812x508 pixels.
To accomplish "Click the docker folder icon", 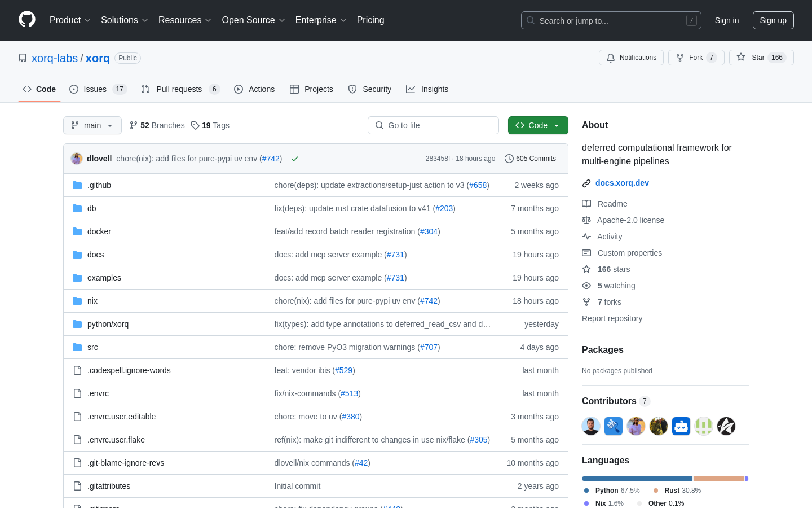I will pyautogui.click(x=77, y=231).
